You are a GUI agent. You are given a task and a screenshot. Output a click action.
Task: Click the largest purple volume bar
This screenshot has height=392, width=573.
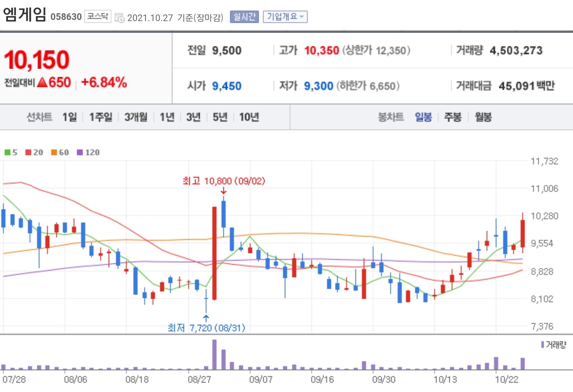click(214, 354)
